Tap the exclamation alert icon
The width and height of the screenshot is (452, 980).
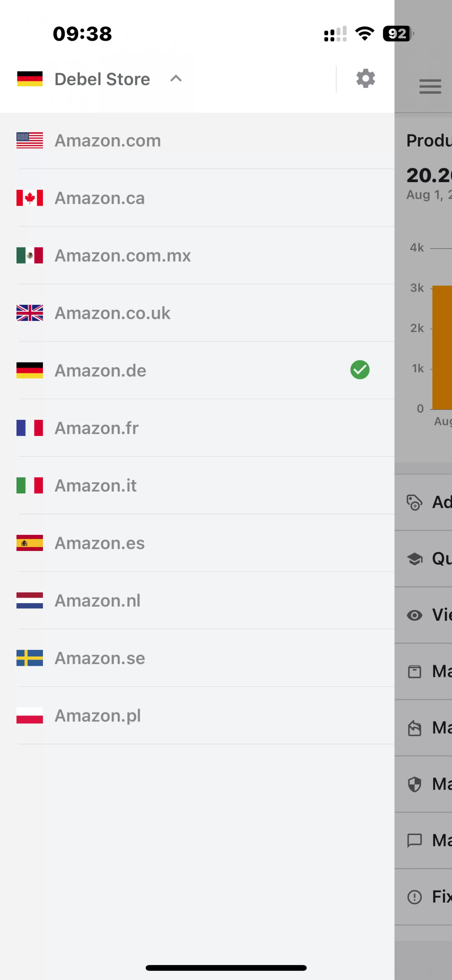coord(414,897)
